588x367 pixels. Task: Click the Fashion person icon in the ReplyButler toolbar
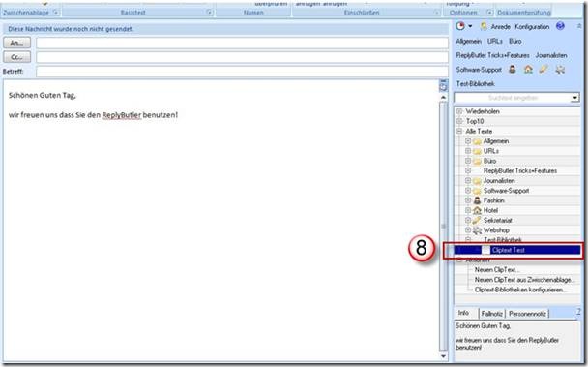[x=513, y=69]
